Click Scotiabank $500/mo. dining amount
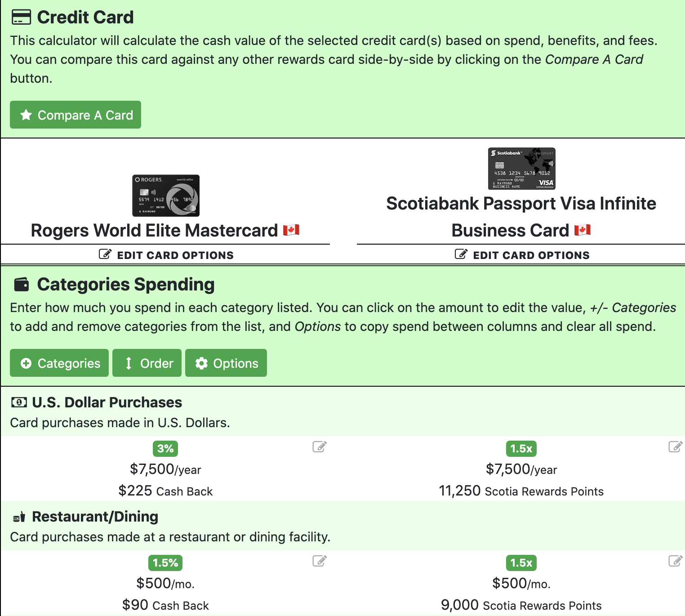Image resolution: width=685 pixels, height=616 pixels. [521, 584]
